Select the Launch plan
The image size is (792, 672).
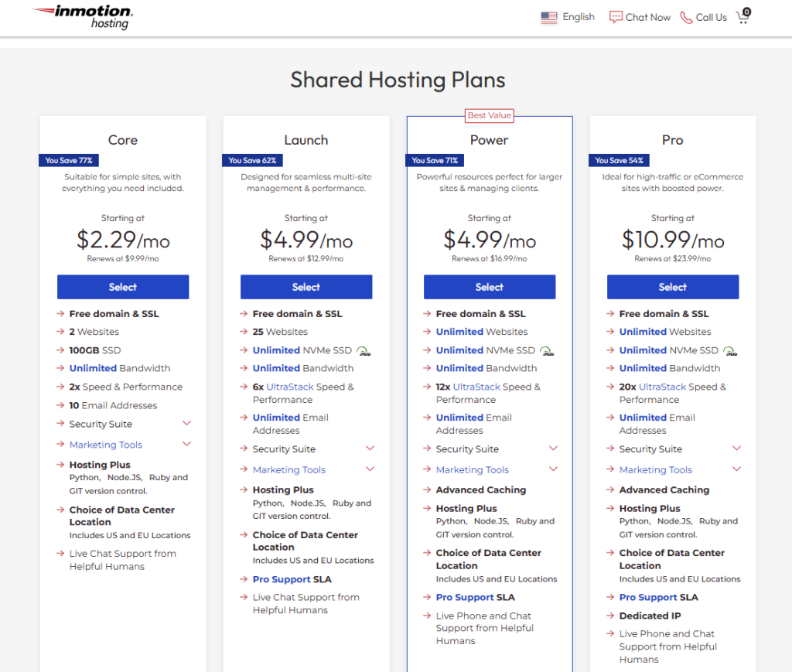[x=306, y=287]
